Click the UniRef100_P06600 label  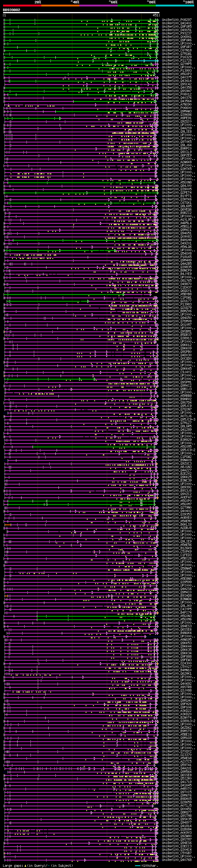[177, 108]
